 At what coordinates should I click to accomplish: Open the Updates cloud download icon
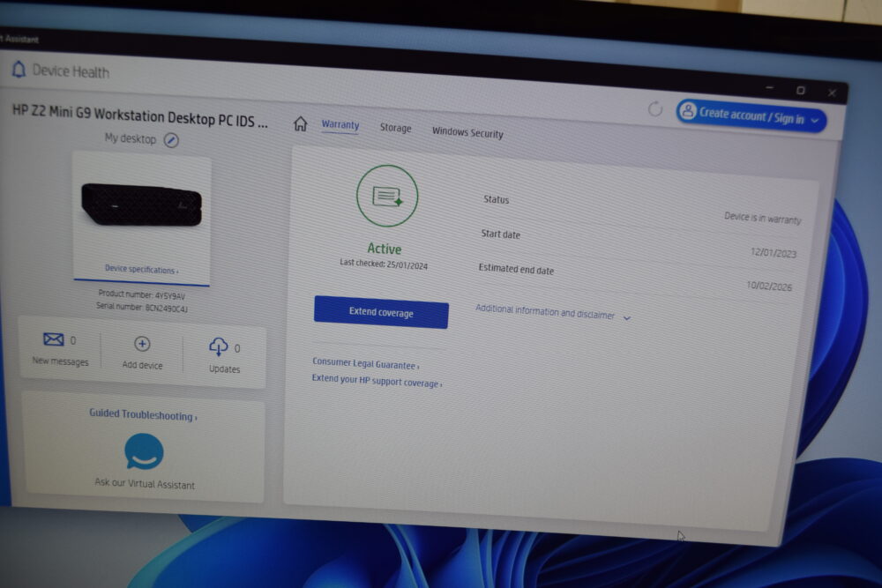tap(218, 346)
